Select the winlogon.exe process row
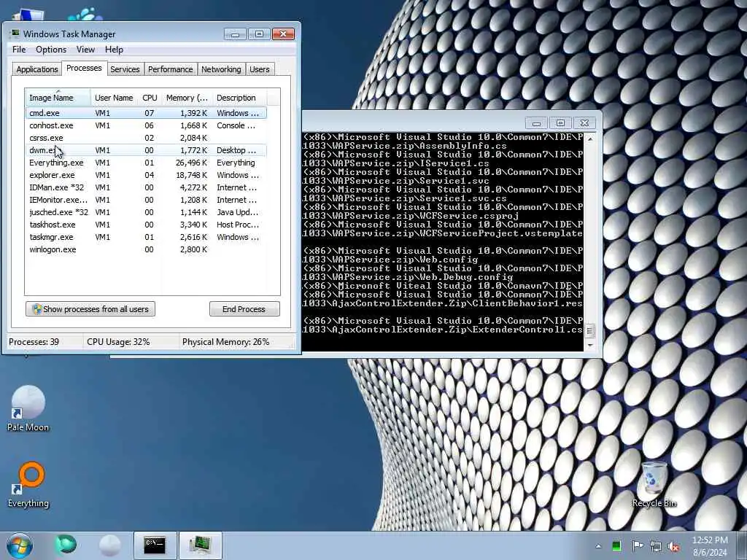The height and width of the screenshot is (560, 747). [x=146, y=249]
